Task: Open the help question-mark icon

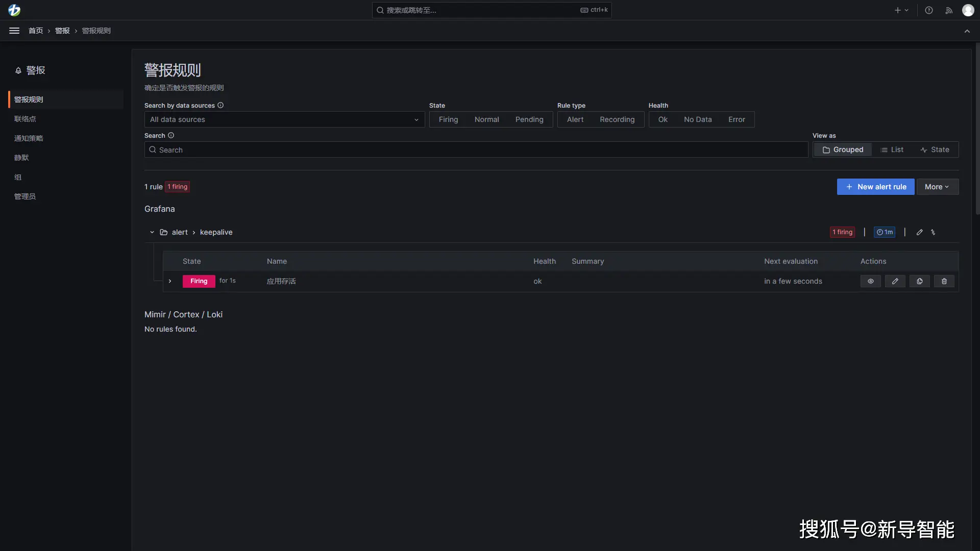Action: click(929, 10)
